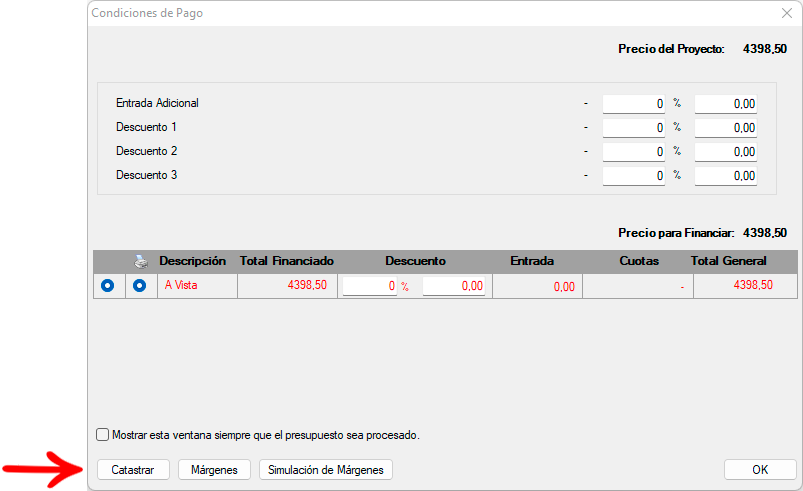Click the Entrada column header
The image size is (803, 491).
pos(532,261)
